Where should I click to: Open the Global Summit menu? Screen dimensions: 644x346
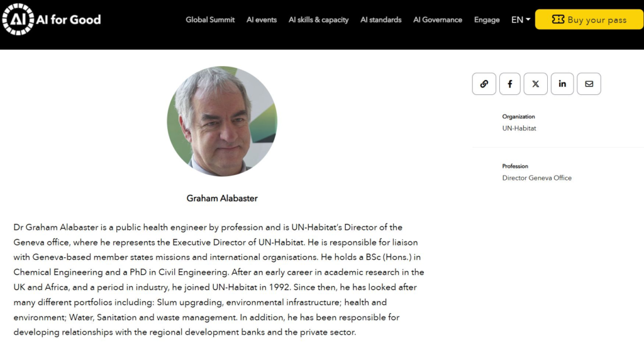pyautogui.click(x=210, y=20)
